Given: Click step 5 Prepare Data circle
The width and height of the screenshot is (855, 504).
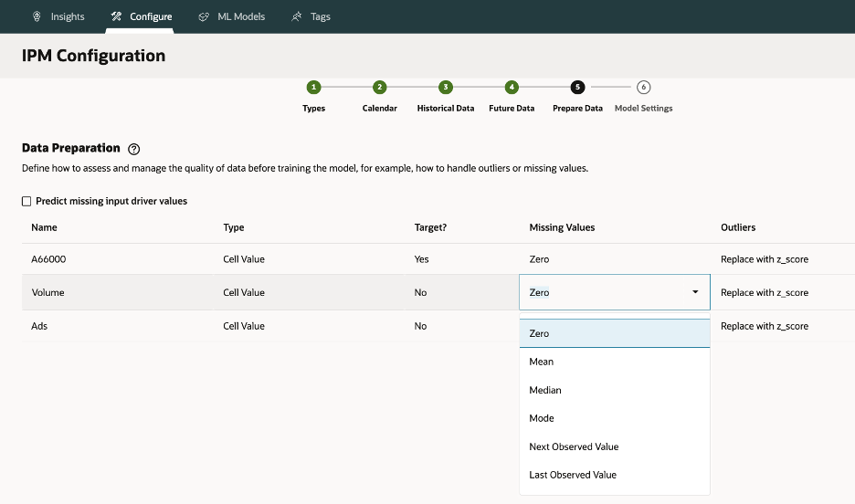Looking at the screenshot, I should click(x=577, y=88).
